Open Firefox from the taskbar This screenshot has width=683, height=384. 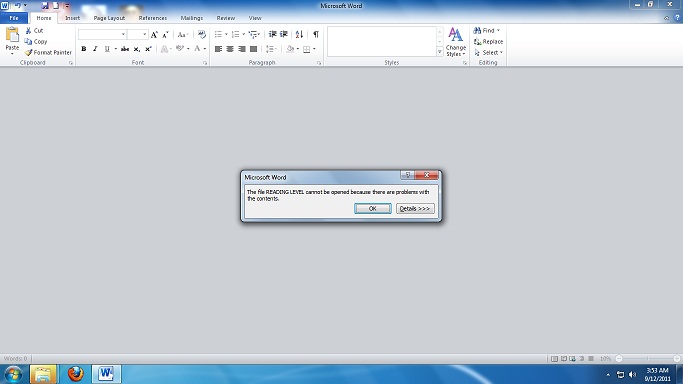pyautogui.click(x=75, y=374)
